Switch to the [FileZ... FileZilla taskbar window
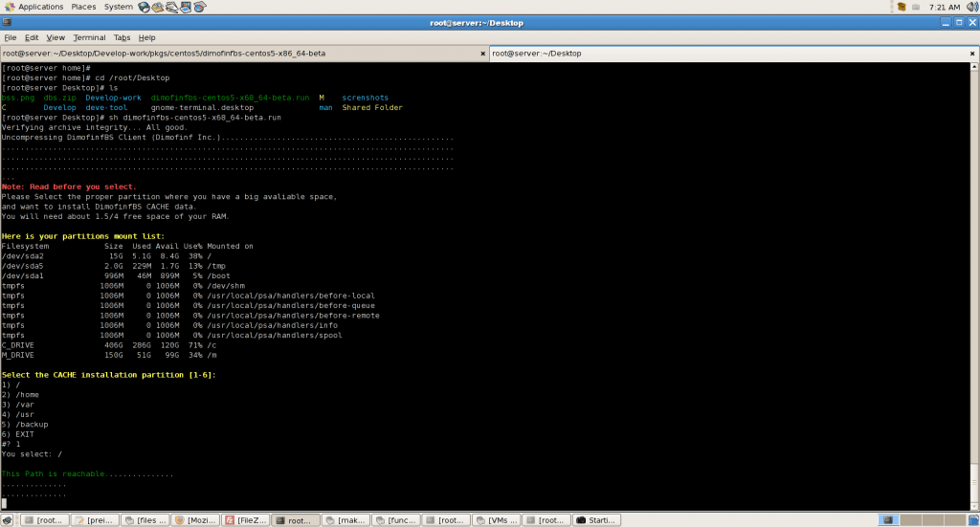The height and width of the screenshot is (527, 980). 246,520
